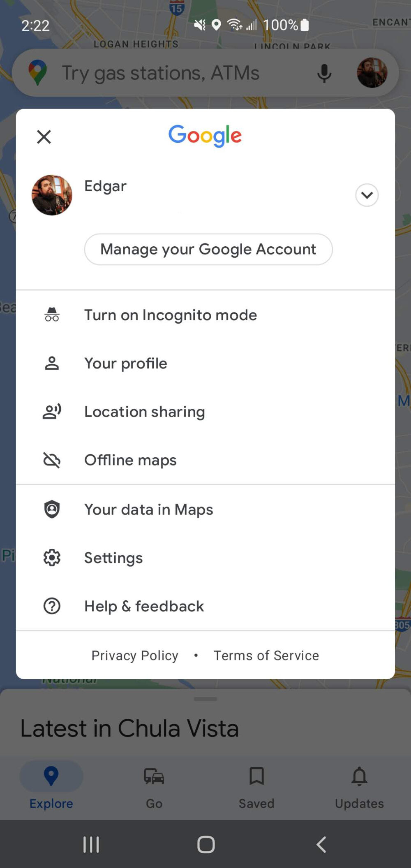
Task: Open the Terms of Service link
Action: click(266, 655)
